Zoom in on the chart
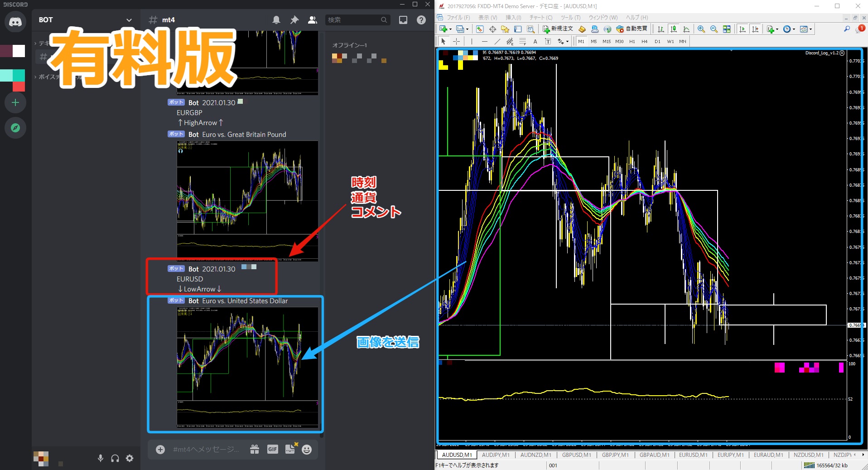Screen dimensions: 868x470 (701, 29)
